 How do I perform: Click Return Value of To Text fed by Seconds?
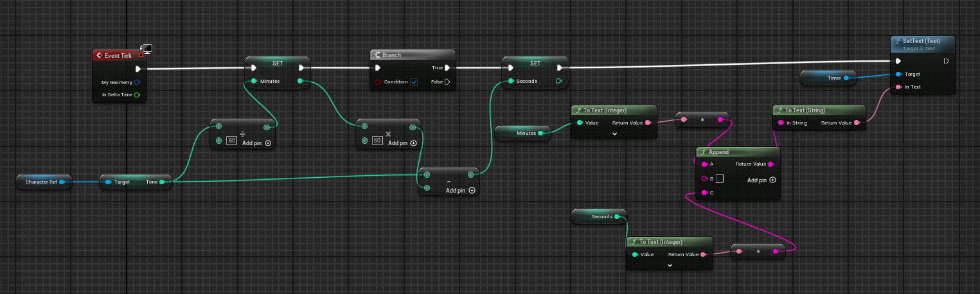[x=703, y=254]
